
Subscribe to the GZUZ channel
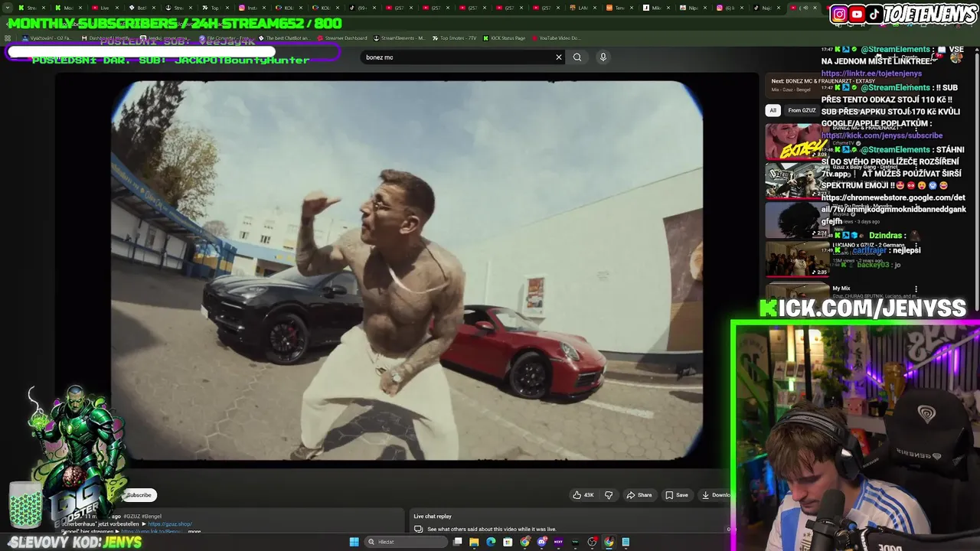tap(139, 495)
